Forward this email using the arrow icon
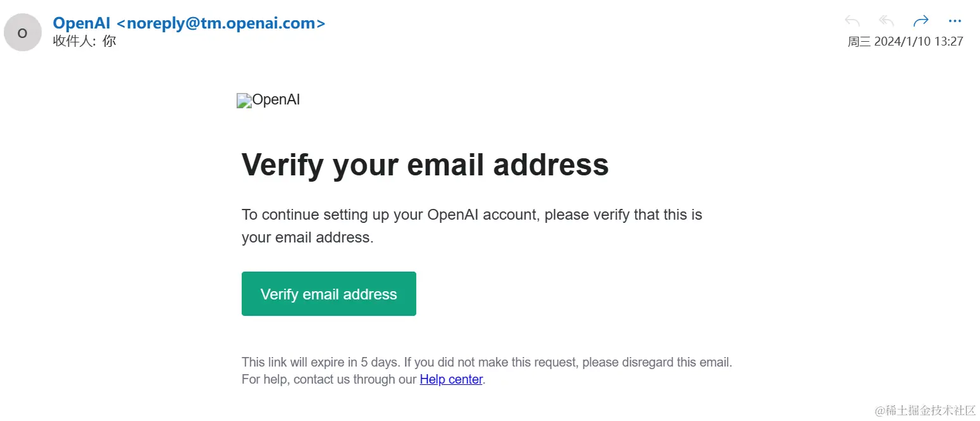This screenshot has width=980, height=421. click(x=921, y=22)
